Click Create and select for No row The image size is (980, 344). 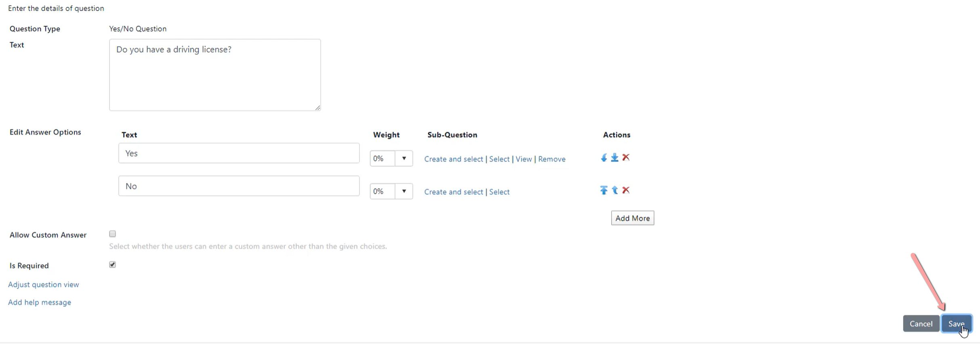point(453,192)
